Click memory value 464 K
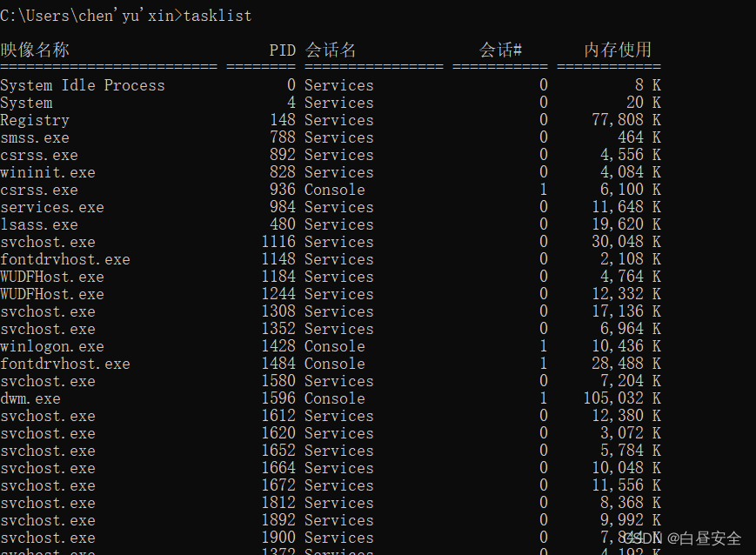Viewport: 756px width, 555px height. [639, 137]
